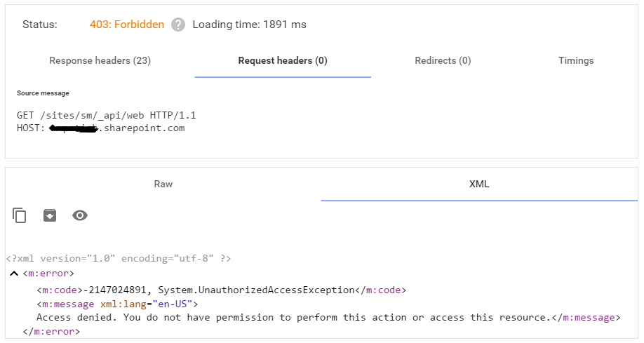Click the m:code element line
The height and width of the screenshot is (343, 644).
tap(222, 290)
